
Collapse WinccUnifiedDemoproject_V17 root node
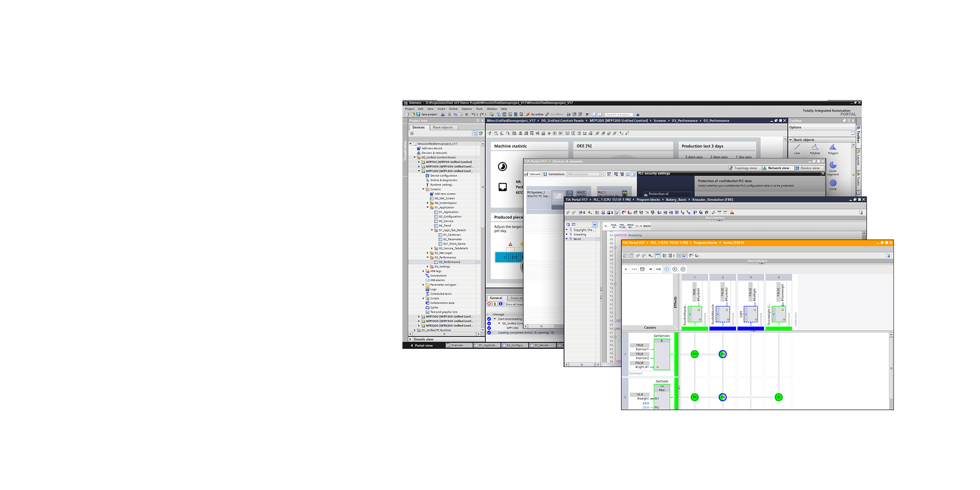click(410, 144)
